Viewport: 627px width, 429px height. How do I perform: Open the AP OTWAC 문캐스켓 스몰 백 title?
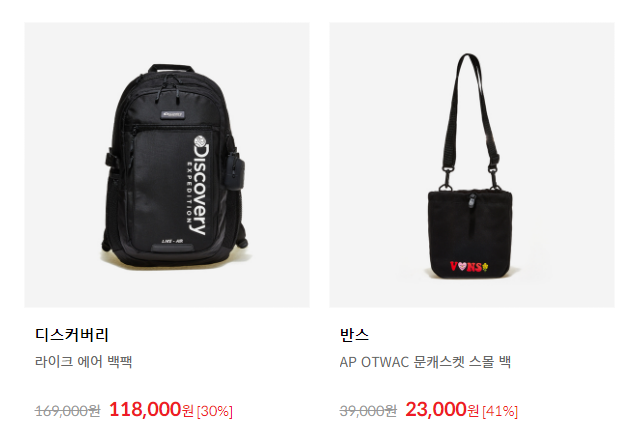pos(425,361)
